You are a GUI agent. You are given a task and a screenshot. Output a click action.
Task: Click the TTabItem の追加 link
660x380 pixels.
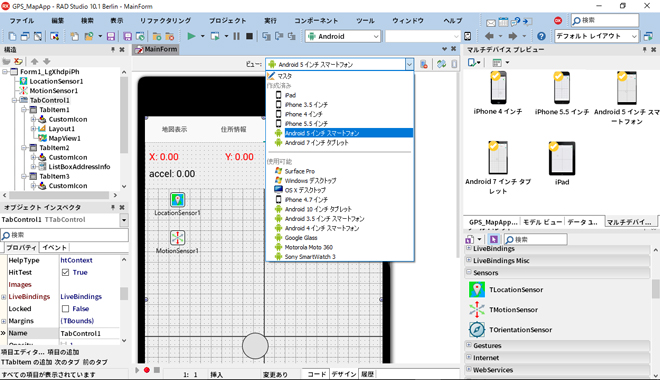[x=27, y=362]
